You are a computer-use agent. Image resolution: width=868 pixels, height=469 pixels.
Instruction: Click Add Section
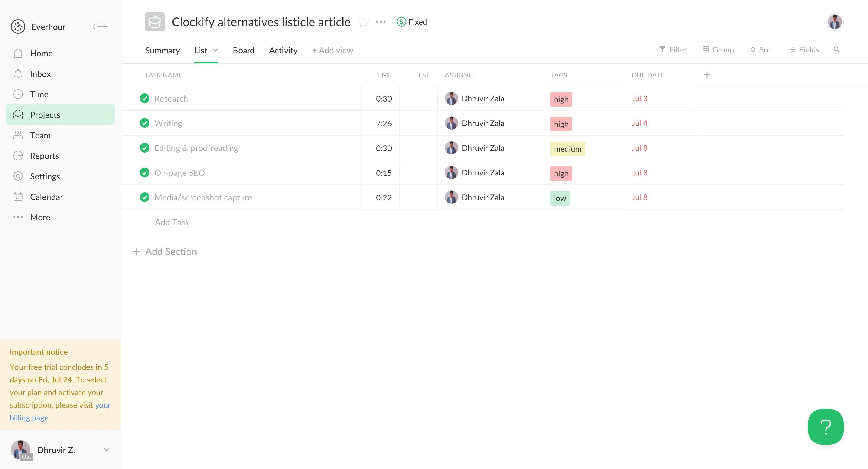(171, 251)
